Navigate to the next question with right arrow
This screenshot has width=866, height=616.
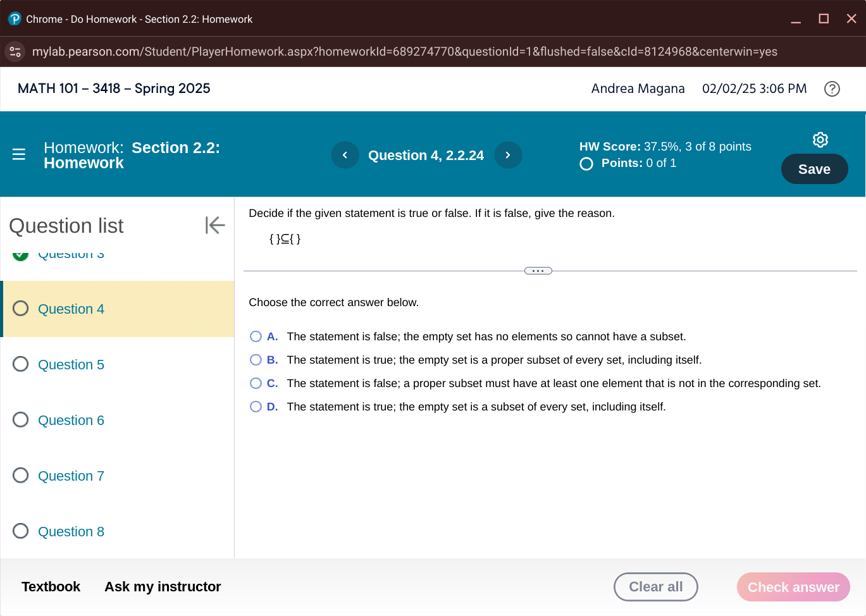pos(508,154)
